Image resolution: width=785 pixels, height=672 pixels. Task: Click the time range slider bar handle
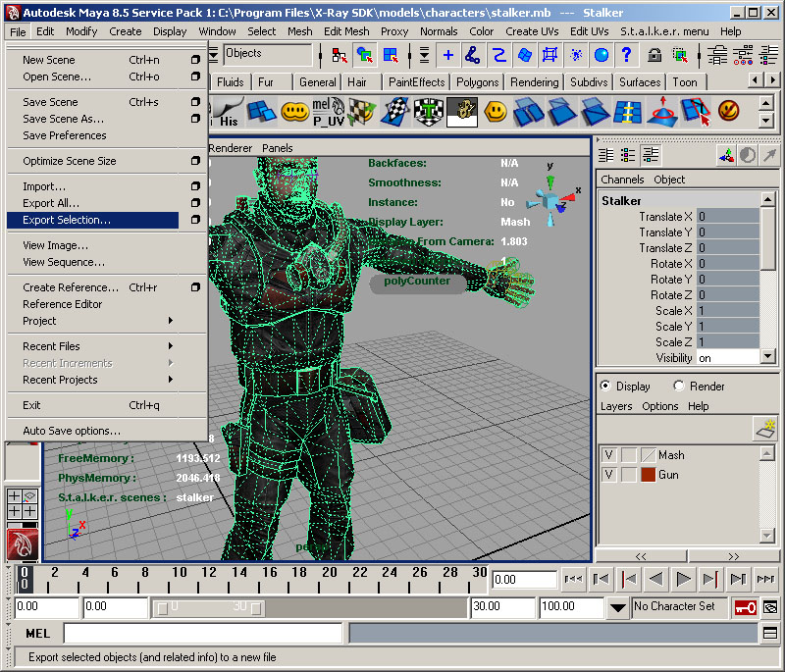point(209,608)
